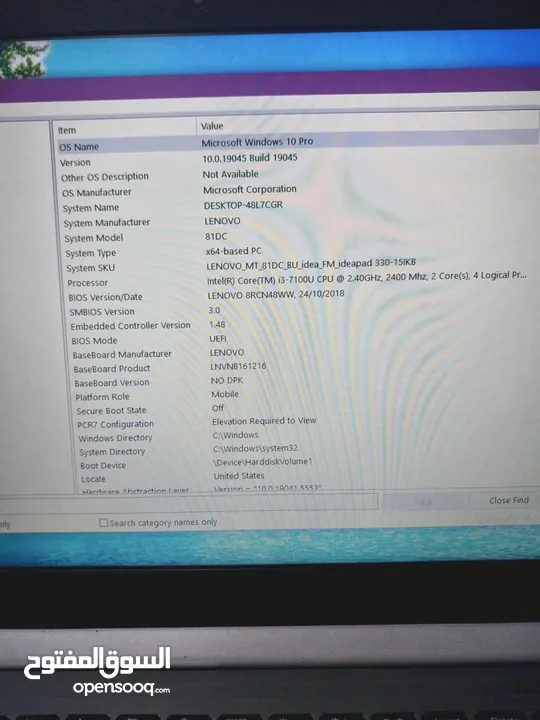The image size is (540, 720).
Task: Select the Locale row
Action: click(310, 477)
